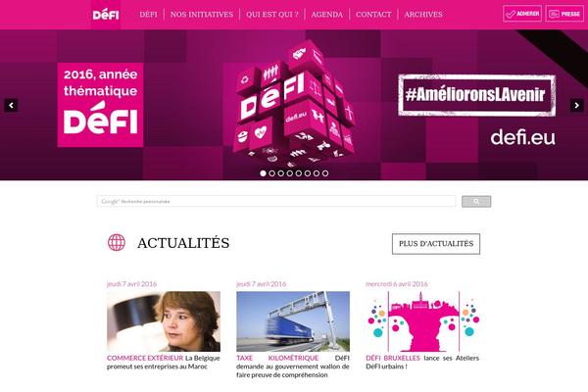Open the Archives menu item
This screenshot has height=392, width=588.
[x=423, y=15]
